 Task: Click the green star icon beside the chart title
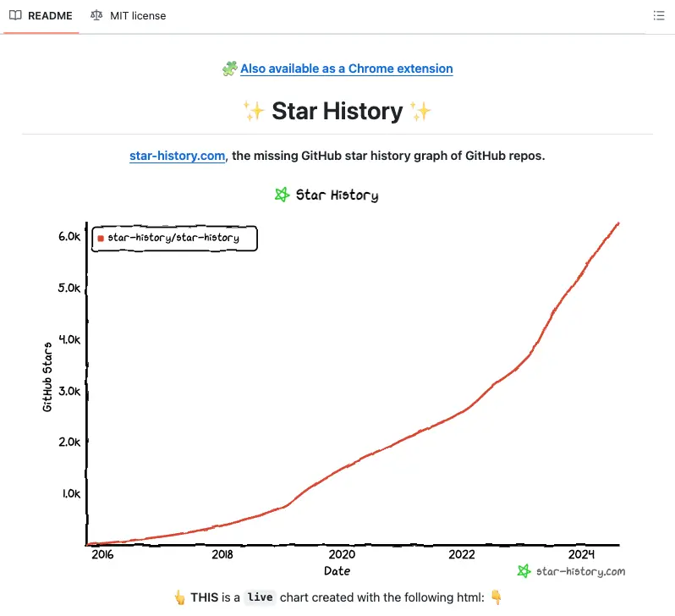283,195
